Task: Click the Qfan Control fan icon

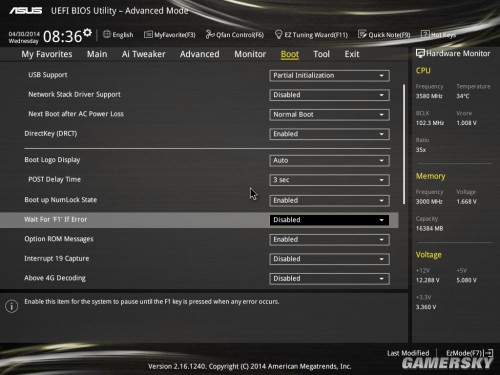Action: (210, 34)
